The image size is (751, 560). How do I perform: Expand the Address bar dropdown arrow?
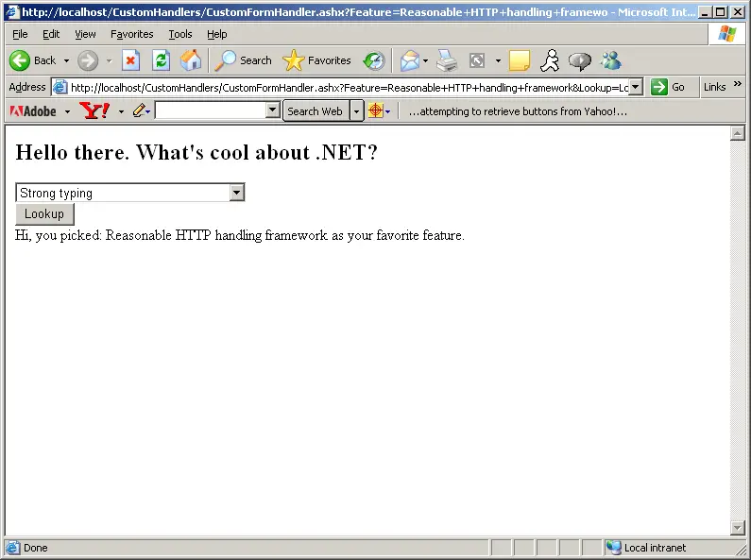point(636,87)
